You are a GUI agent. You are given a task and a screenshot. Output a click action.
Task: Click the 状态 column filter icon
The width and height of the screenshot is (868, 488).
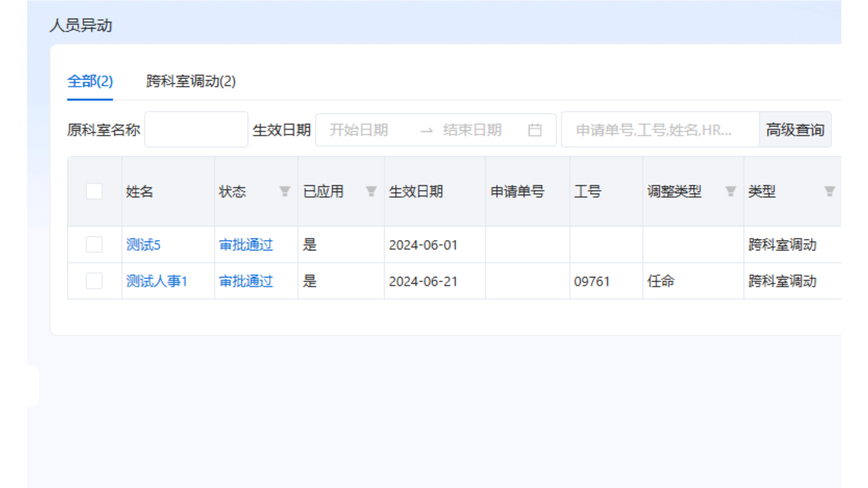pyautogui.click(x=284, y=192)
